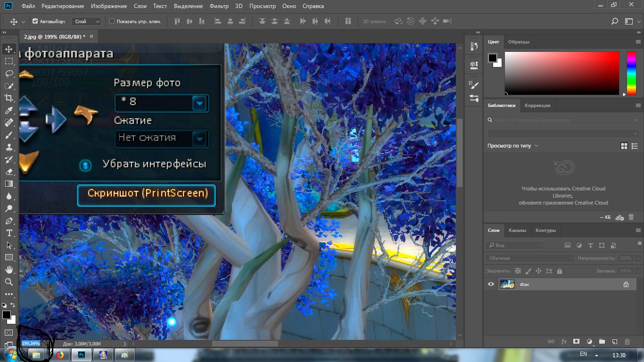This screenshot has width=644, height=362.
Task: Select the Lasso tool
Action: (9, 74)
